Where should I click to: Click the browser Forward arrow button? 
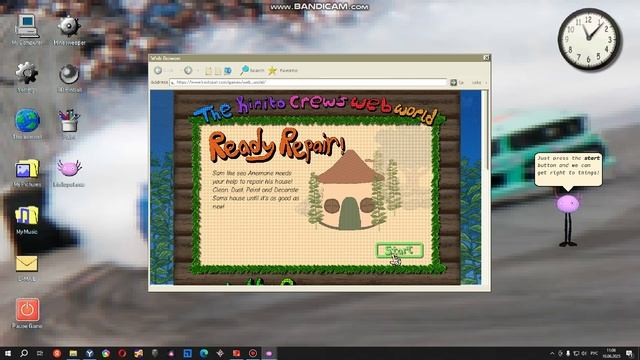click(188, 71)
